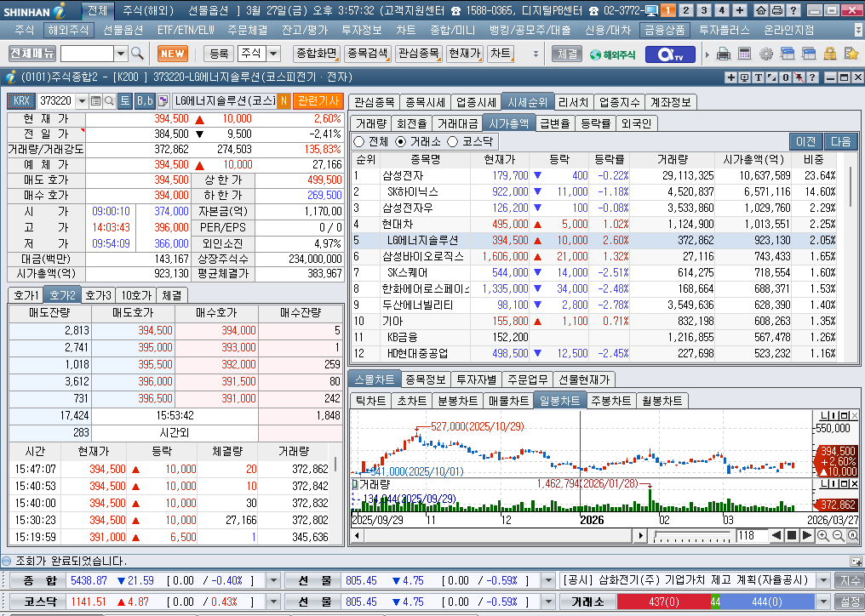
Task: Close the volume sub-chart with its X
Action: (855, 484)
